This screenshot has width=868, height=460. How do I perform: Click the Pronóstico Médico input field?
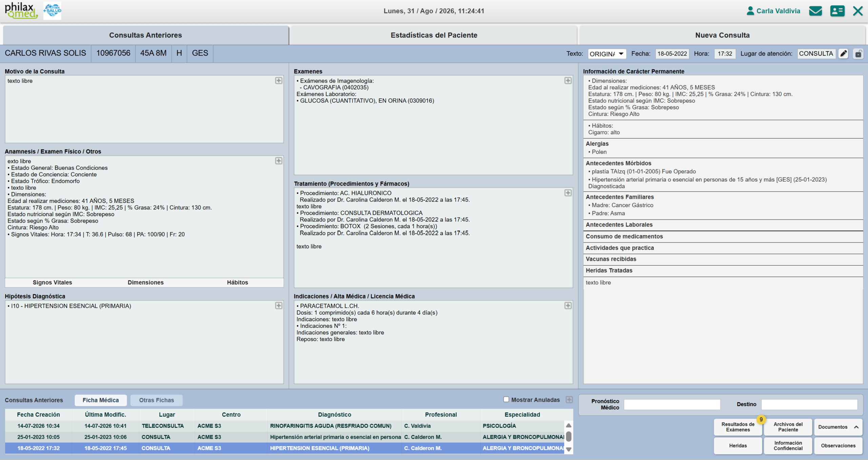[x=672, y=404]
